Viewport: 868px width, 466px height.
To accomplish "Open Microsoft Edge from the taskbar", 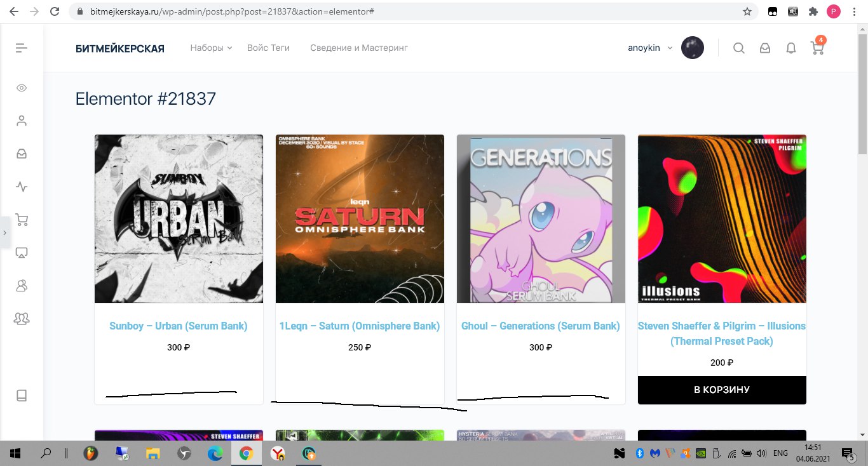I will 215,453.
